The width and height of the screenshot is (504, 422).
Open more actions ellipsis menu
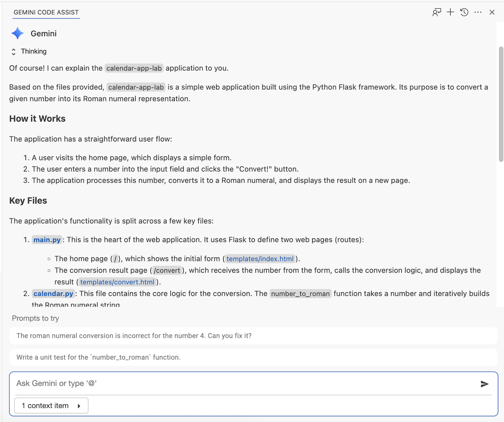tap(478, 12)
